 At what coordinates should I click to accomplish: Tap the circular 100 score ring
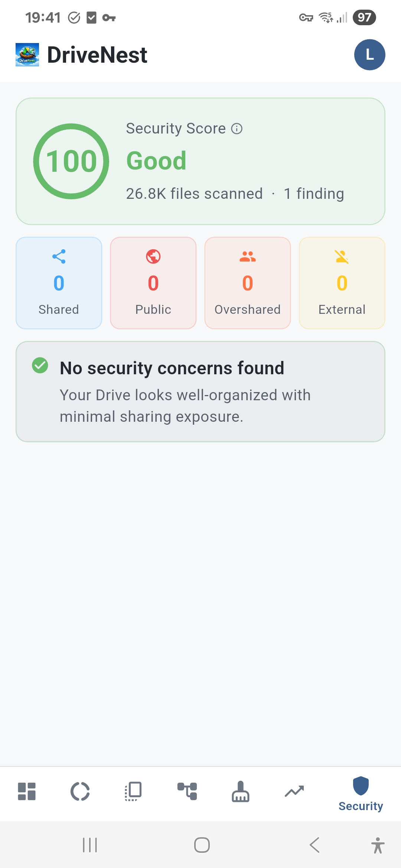[71, 161]
